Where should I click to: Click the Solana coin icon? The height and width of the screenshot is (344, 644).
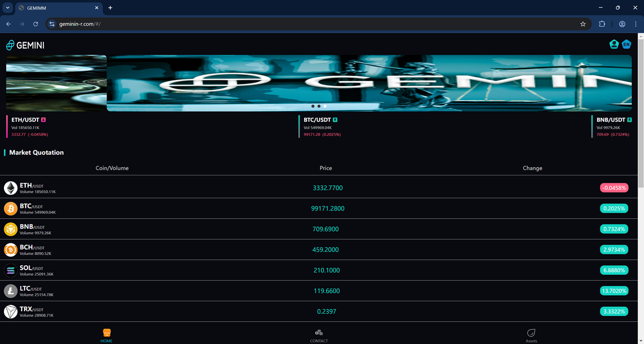pos(11,270)
